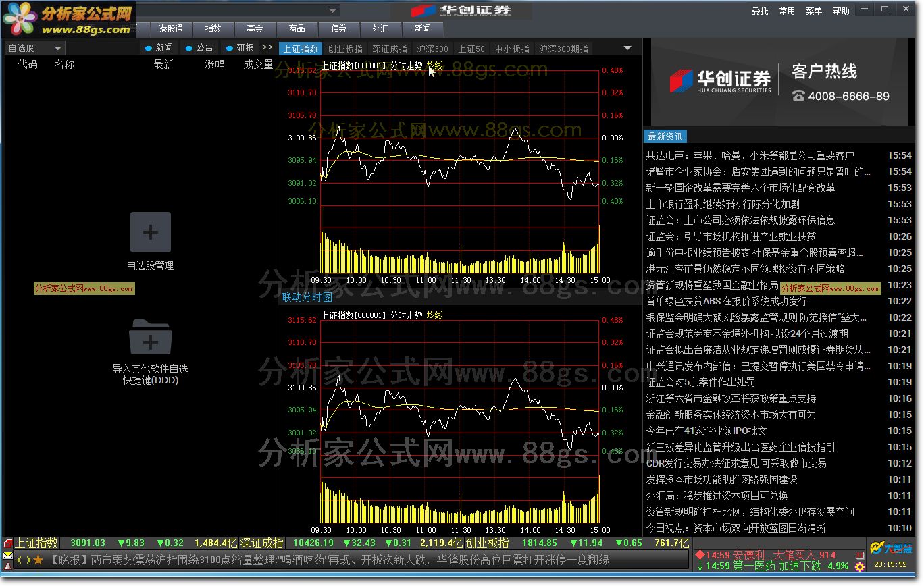Switch to the 外汇 tab
The height and width of the screenshot is (586, 924).
click(x=381, y=29)
